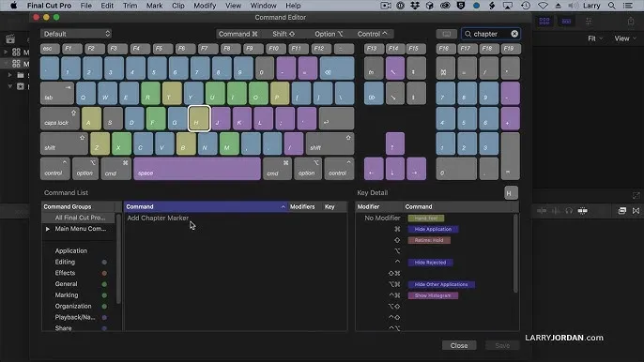Select the M key on virtual keyboard

click(x=229, y=143)
